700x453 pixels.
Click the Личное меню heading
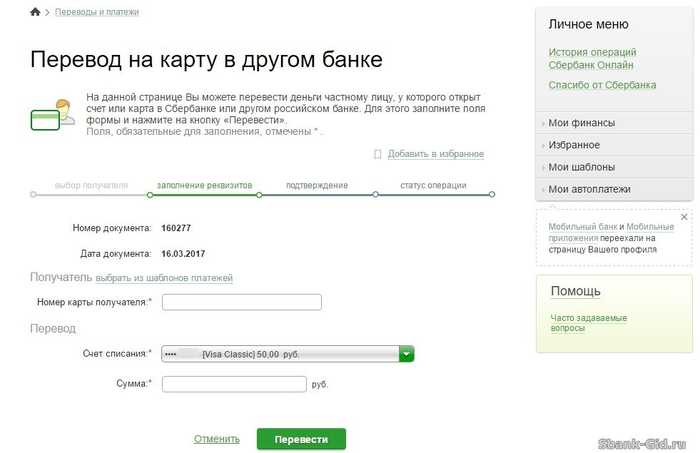(x=588, y=24)
